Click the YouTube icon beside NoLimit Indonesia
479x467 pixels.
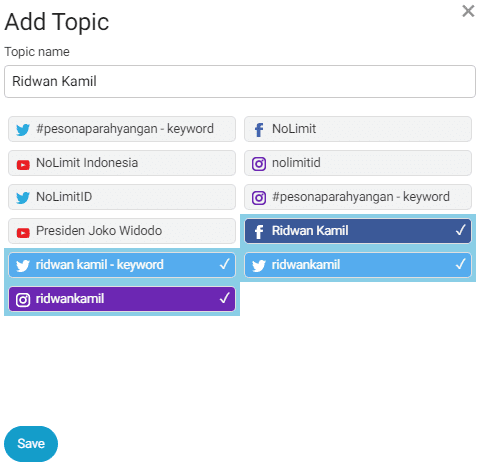23,164
